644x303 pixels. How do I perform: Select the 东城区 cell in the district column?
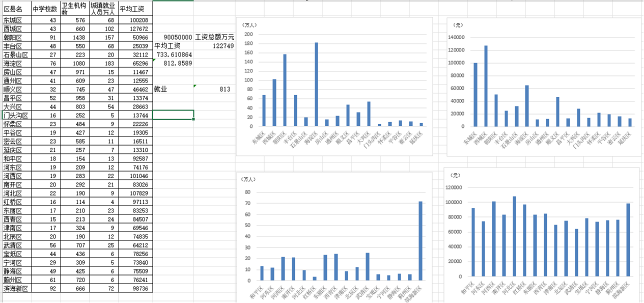[x=16, y=20]
